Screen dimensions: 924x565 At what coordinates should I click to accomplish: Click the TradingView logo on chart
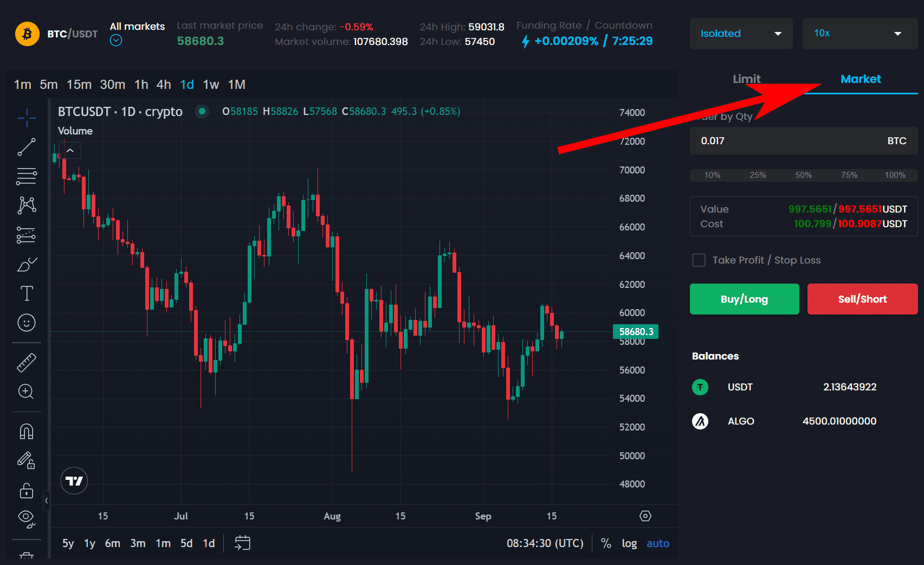74,481
